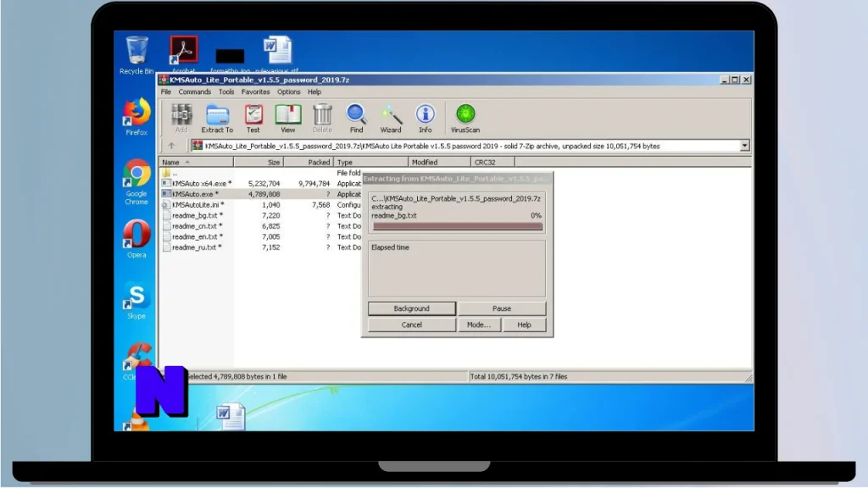Open the Help menu
The width and height of the screenshot is (868, 488).
314,91
